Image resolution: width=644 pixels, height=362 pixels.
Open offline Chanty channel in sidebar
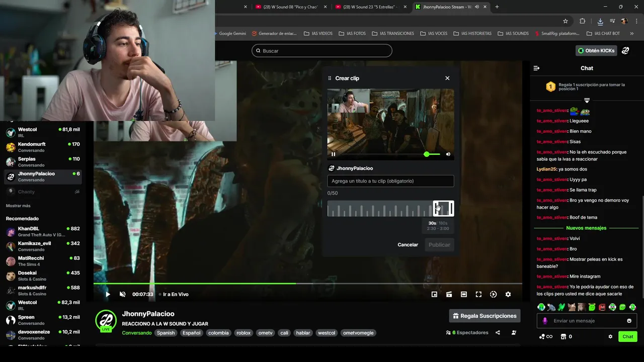(x=43, y=192)
